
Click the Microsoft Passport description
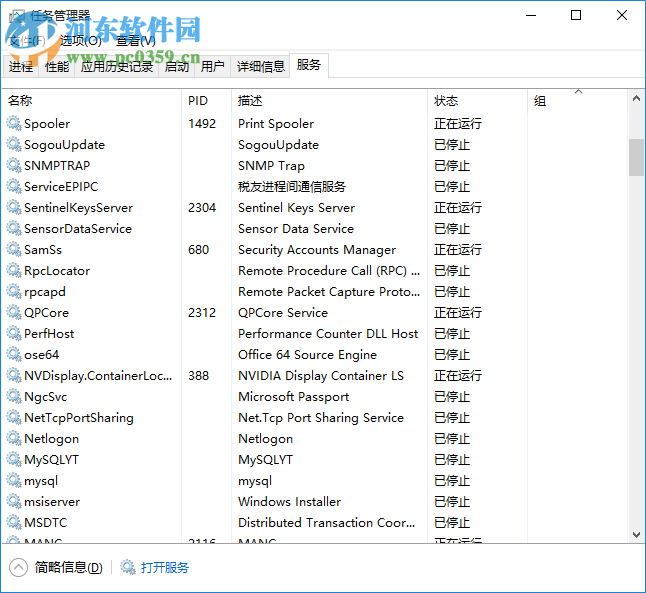coord(293,397)
